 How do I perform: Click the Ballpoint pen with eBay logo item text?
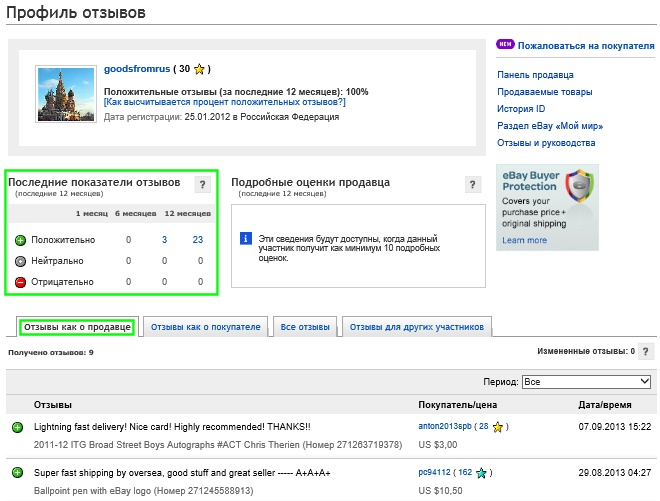(144, 491)
